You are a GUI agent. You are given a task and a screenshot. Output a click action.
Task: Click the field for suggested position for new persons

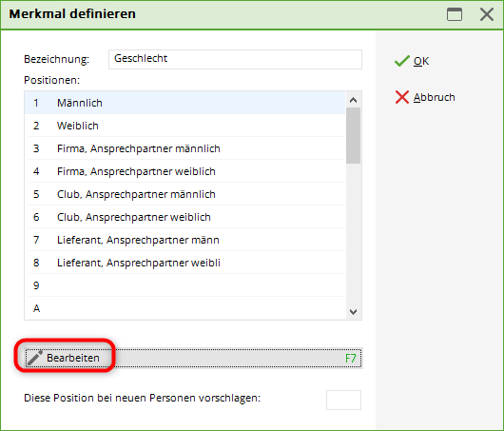343,400
